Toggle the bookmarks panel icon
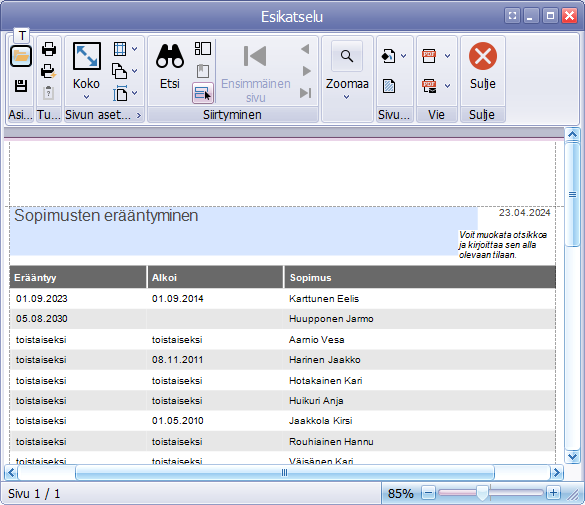Image resolution: width=585 pixels, height=505 pixels. click(203, 71)
